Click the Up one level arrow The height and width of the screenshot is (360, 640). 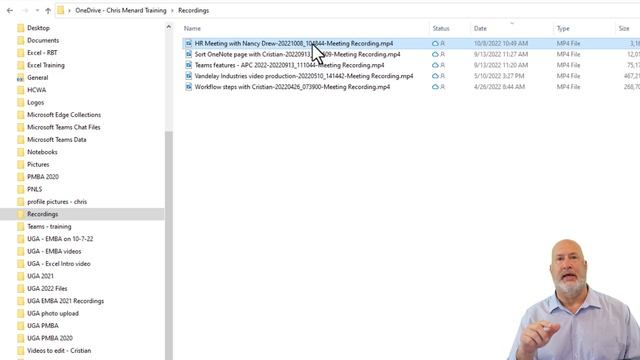(x=48, y=11)
